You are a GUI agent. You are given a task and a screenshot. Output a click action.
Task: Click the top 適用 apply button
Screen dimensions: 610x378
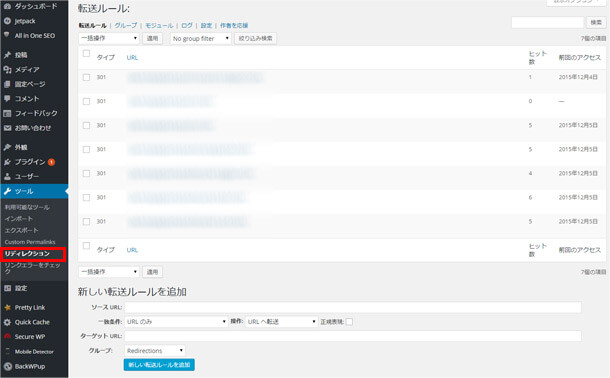(152, 38)
